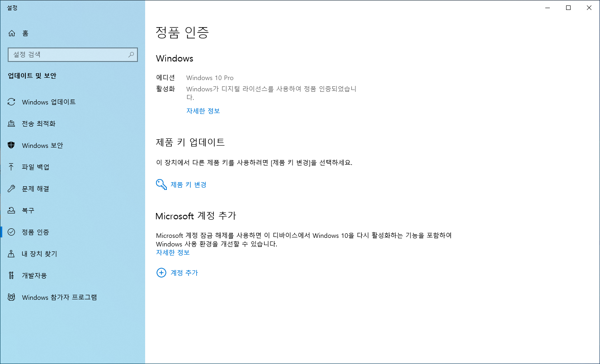Click the 에디션 label
This screenshot has width=600, height=364.
(165, 78)
